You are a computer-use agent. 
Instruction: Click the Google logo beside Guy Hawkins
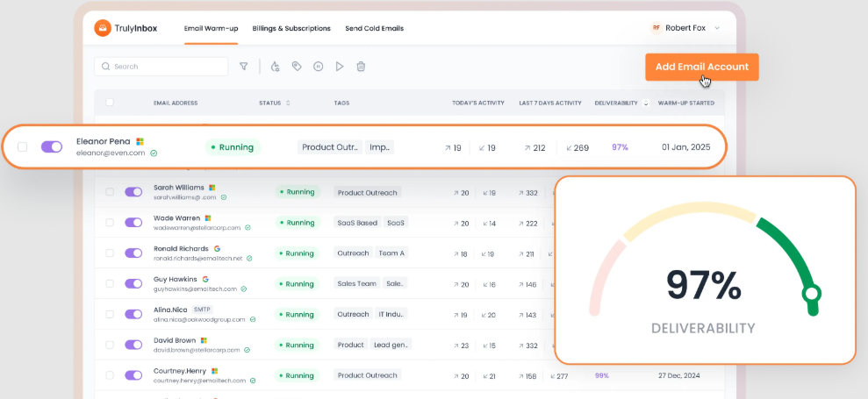pyautogui.click(x=205, y=280)
